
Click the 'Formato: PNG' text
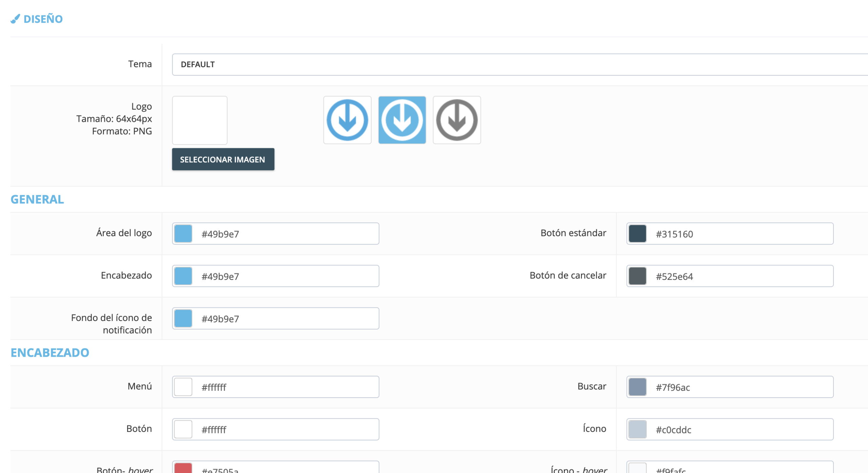click(122, 131)
